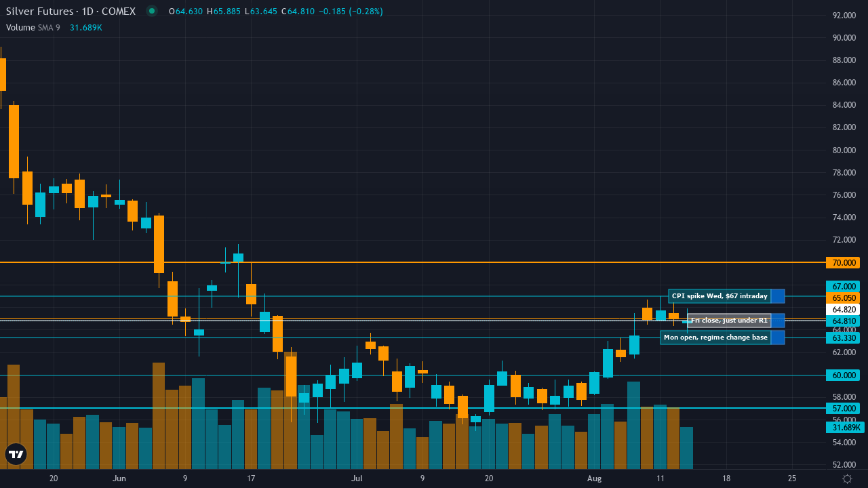
Task: Click the 'Jun' date label on time axis
Action: (x=119, y=479)
